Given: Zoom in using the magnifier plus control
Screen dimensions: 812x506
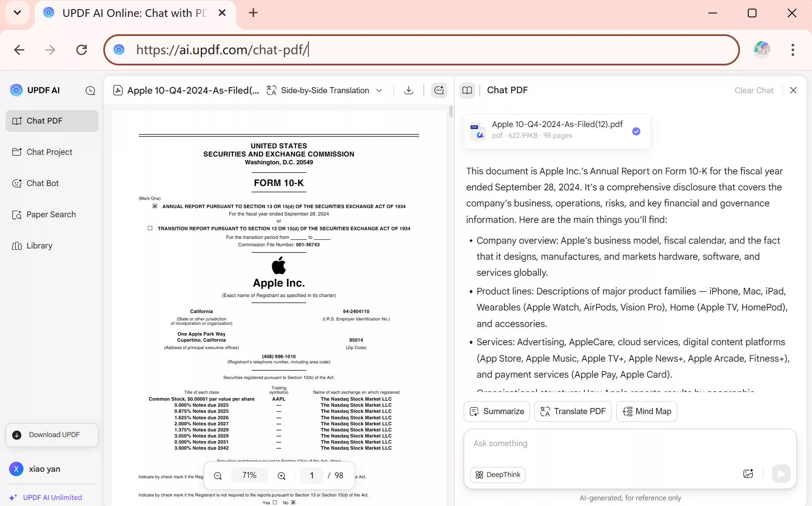Looking at the screenshot, I should click(x=281, y=475).
